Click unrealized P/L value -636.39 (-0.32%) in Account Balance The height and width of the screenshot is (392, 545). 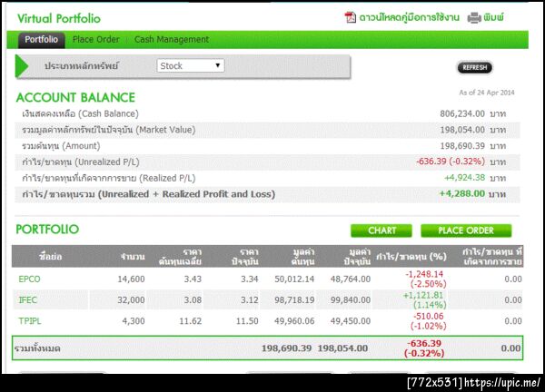point(451,162)
